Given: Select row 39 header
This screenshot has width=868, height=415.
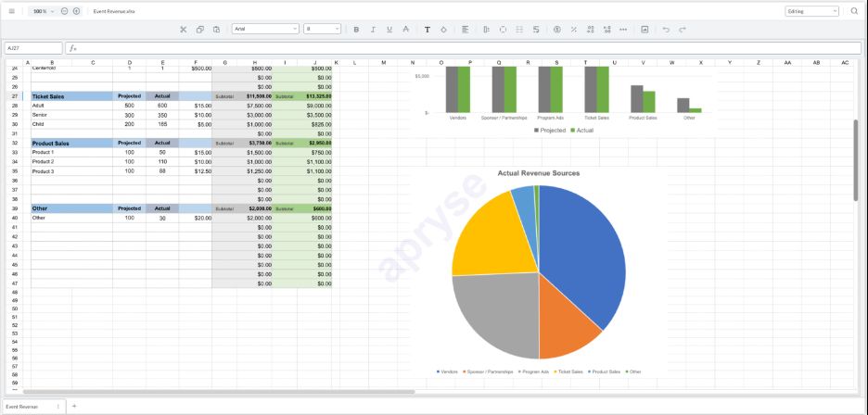Looking at the screenshot, I should coord(15,208).
